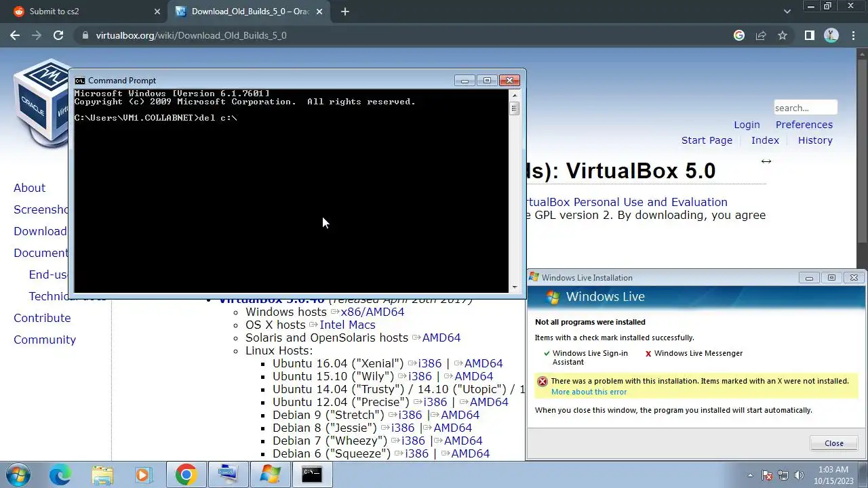Open File Explorer from the taskbar
The image size is (868, 488).
[x=102, y=474]
